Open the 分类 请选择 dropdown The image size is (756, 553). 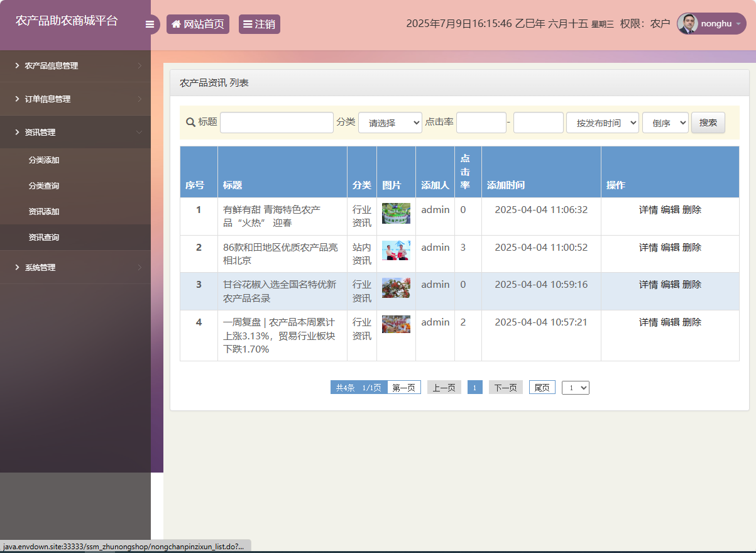pyautogui.click(x=390, y=122)
